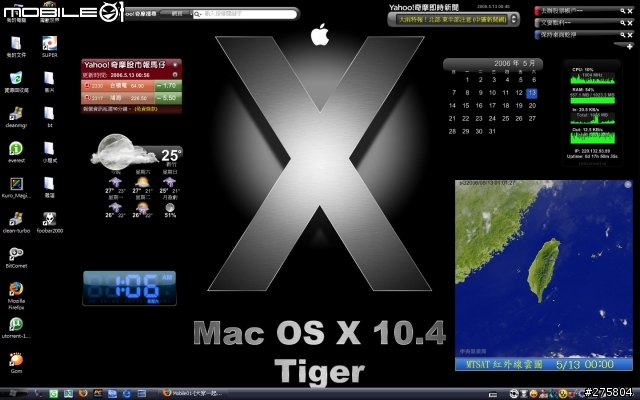The image size is (640, 400).
Task: Click the satellite image of Taiwan
Action: point(544,269)
